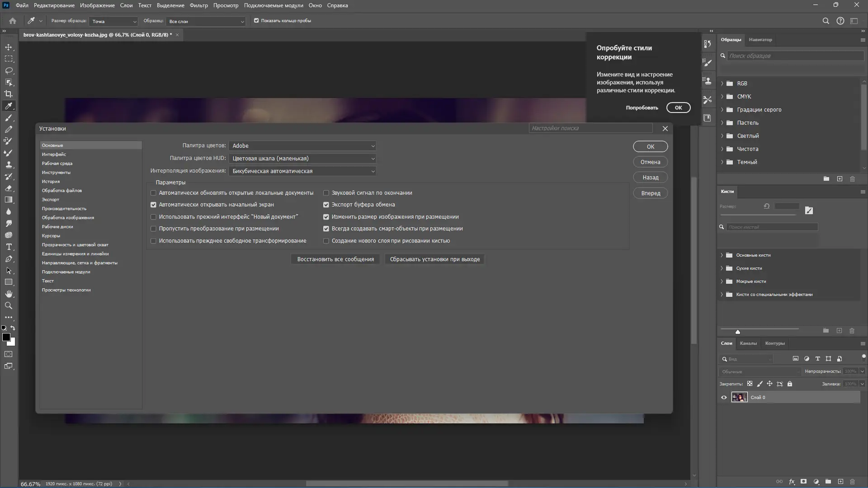Open the 'Палитра цветов' dropdown
The width and height of the screenshot is (868, 488).
(302, 146)
